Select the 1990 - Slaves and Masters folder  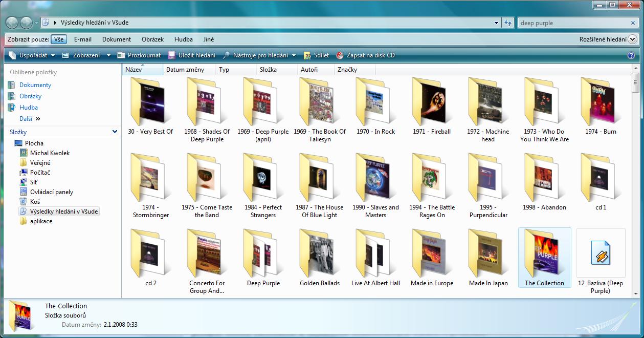pos(376,186)
